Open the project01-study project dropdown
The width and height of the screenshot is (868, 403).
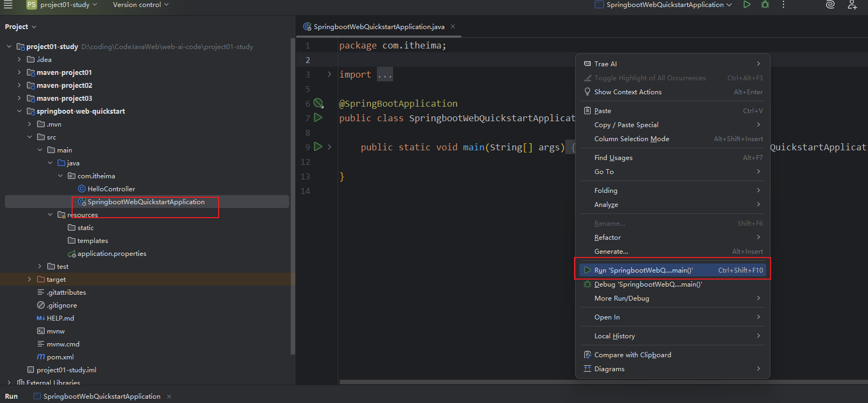click(x=62, y=5)
